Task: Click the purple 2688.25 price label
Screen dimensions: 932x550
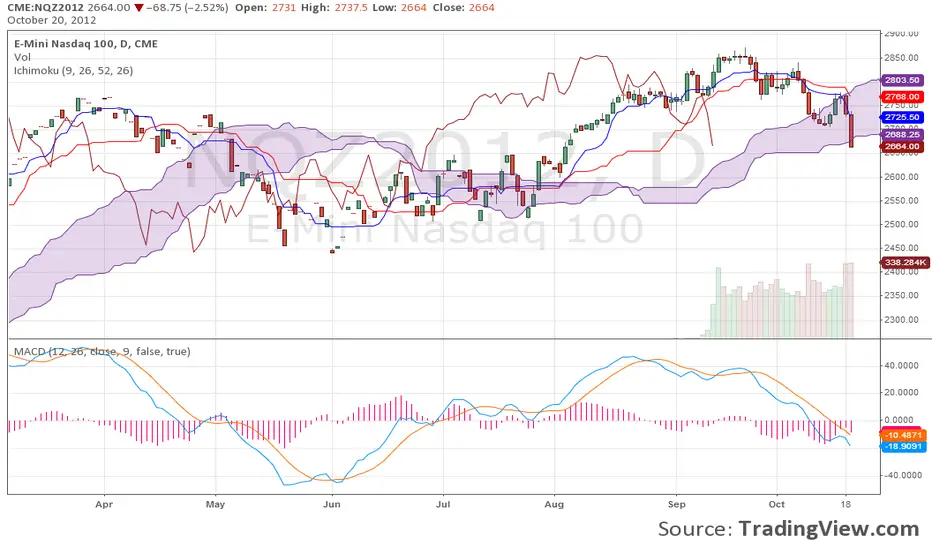Action: 902,135
